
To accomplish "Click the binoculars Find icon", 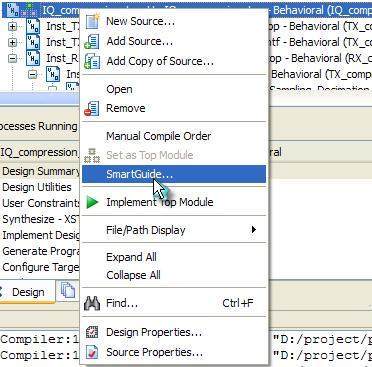I will pos(92,303).
